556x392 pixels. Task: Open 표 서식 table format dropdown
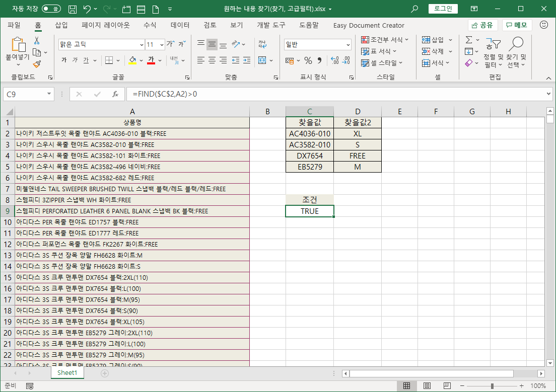click(x=379, y=51)
